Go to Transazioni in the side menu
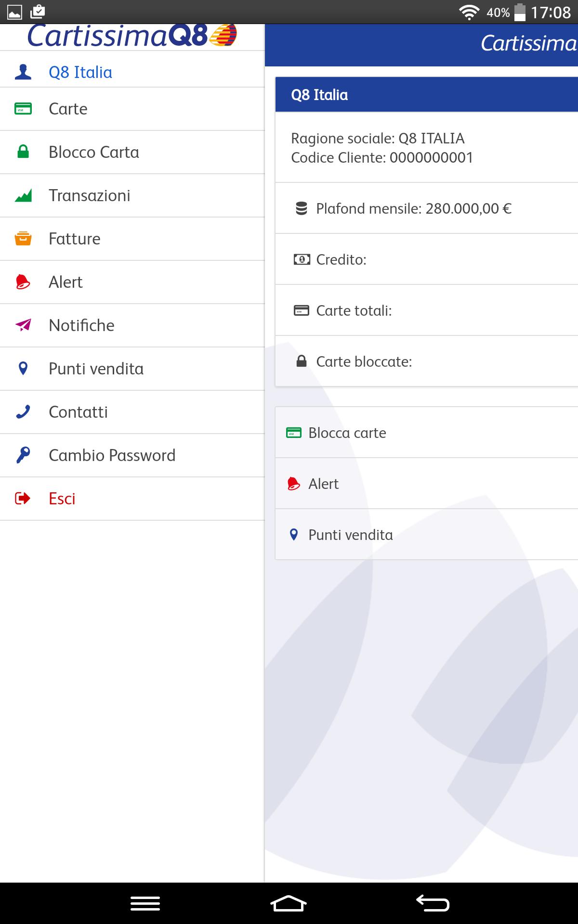 click(132, 196)
